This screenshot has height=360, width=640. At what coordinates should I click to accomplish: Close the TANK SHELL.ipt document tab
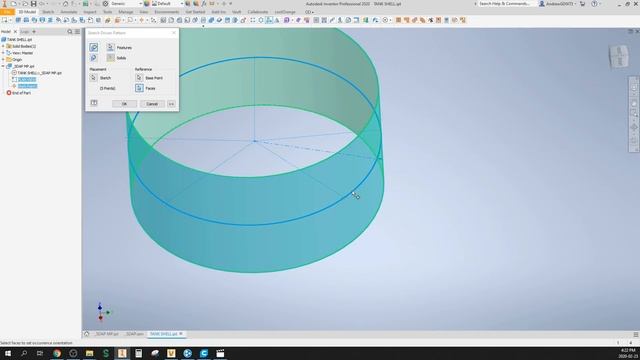pyautogui.click(x=181, y=334)
